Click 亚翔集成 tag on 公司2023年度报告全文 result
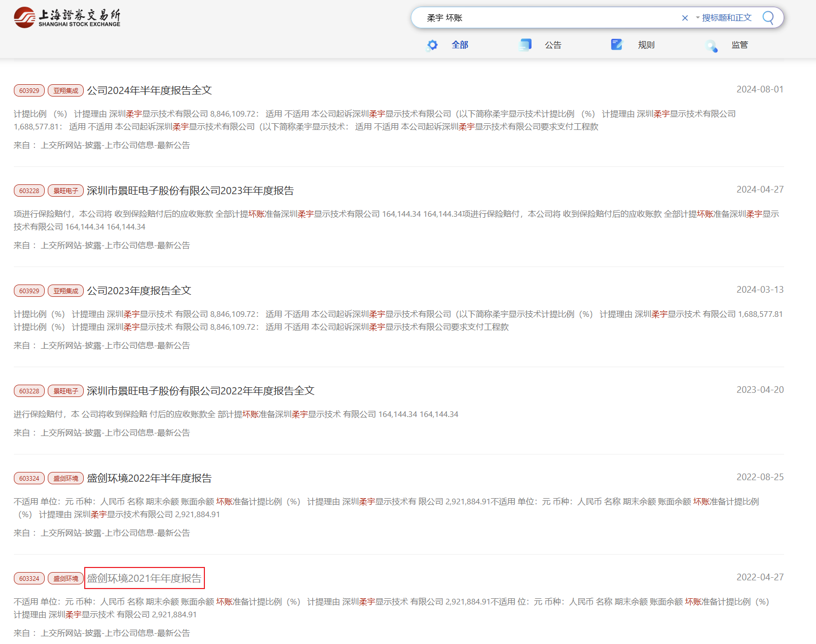Screen dimensions: 816x644 click(x=66, y=291)
